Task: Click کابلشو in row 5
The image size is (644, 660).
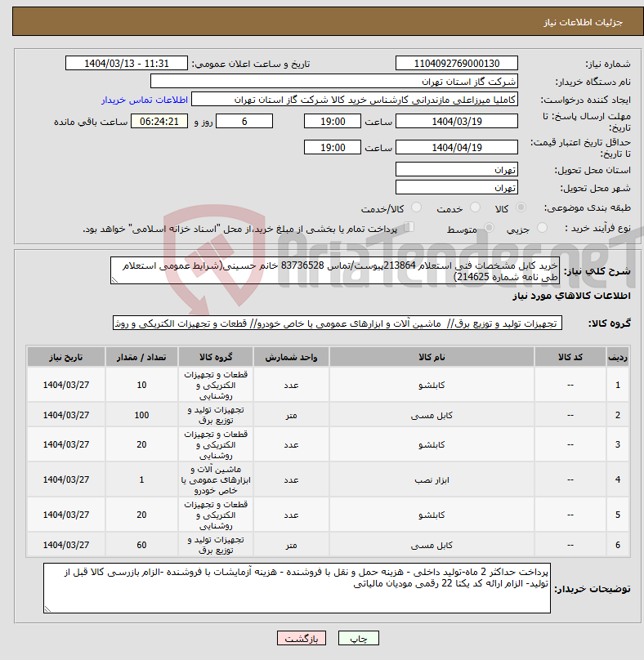Action: (432, 515)
